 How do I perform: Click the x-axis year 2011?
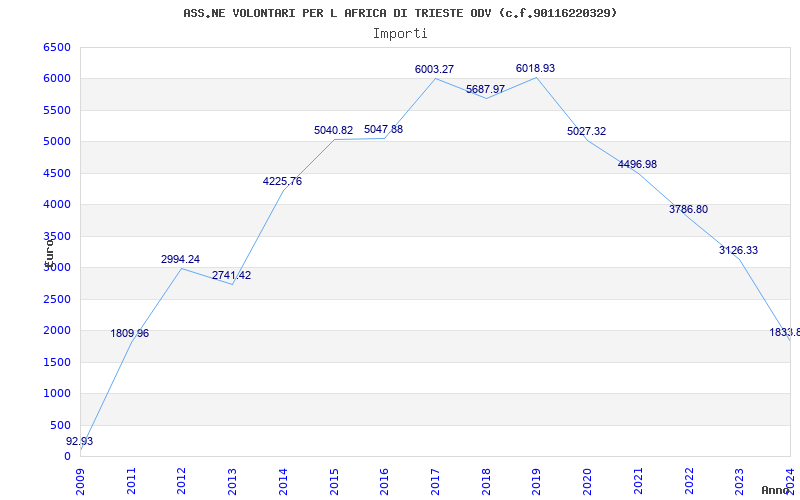[x=132, y=481]
